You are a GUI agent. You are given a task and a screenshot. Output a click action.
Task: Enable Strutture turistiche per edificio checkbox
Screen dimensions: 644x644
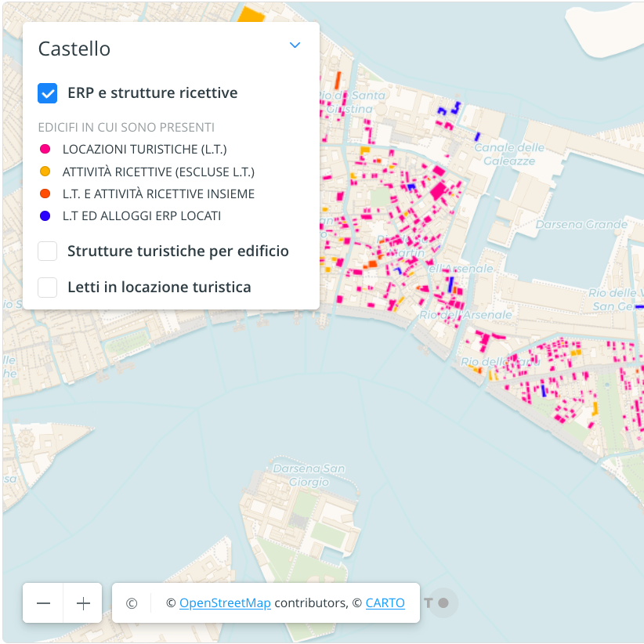(x=48, y=251)
